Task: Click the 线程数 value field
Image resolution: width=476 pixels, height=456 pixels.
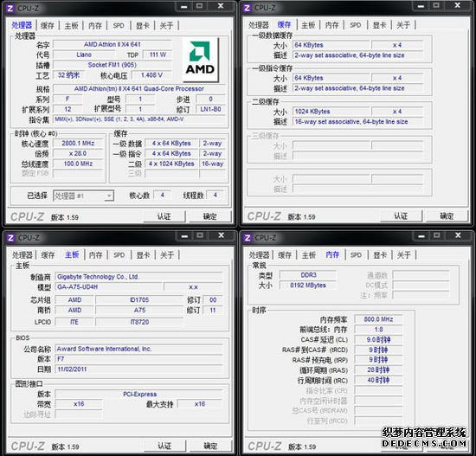Action: (x=215, y=196)
